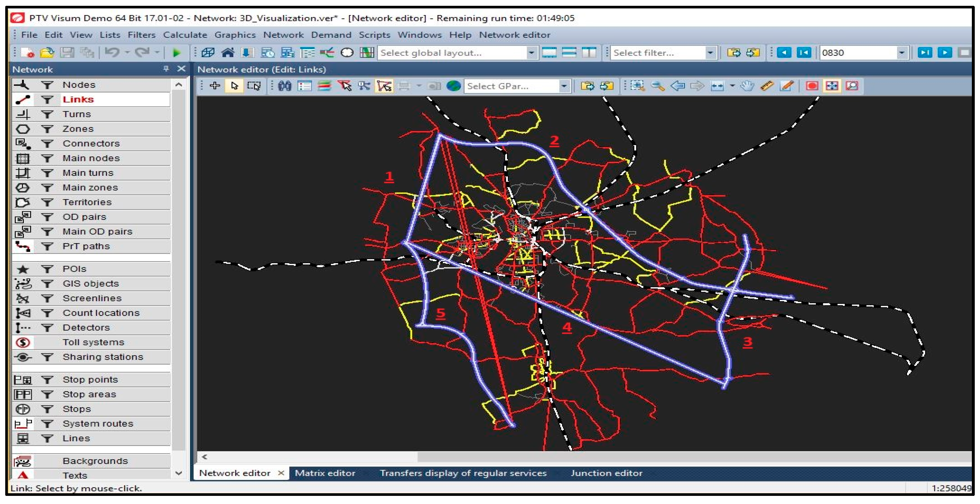Activate the pan hand tool
980x504 pixels.
(x=747, y=86)
